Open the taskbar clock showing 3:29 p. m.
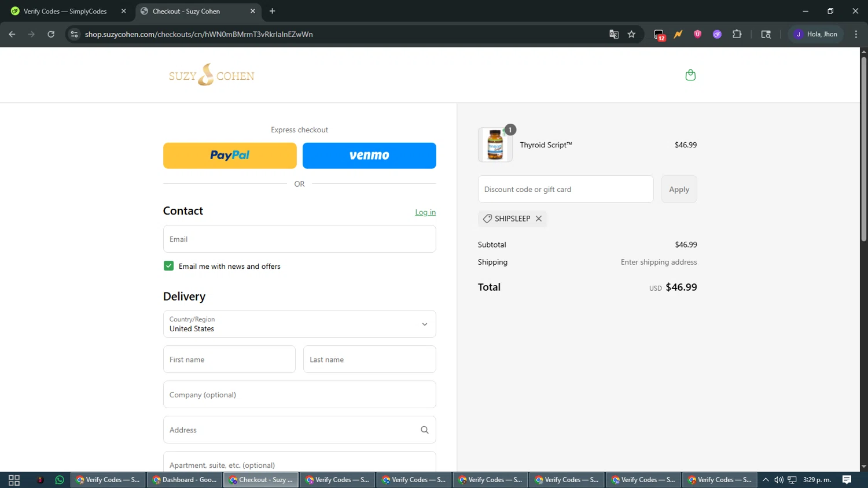This screenshot has width=868, height=488. [816, 480]
